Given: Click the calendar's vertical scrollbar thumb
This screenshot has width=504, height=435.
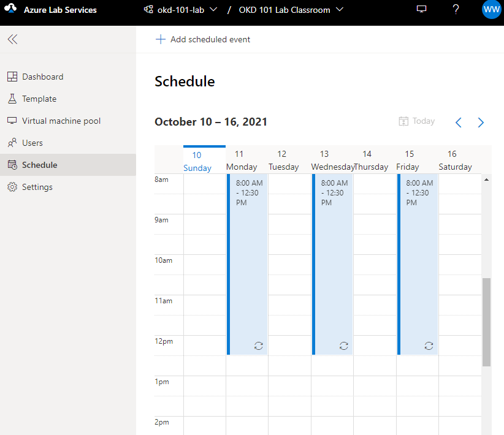Looking at the screenshot, I should pyautogui.click(x=486, y=322).
